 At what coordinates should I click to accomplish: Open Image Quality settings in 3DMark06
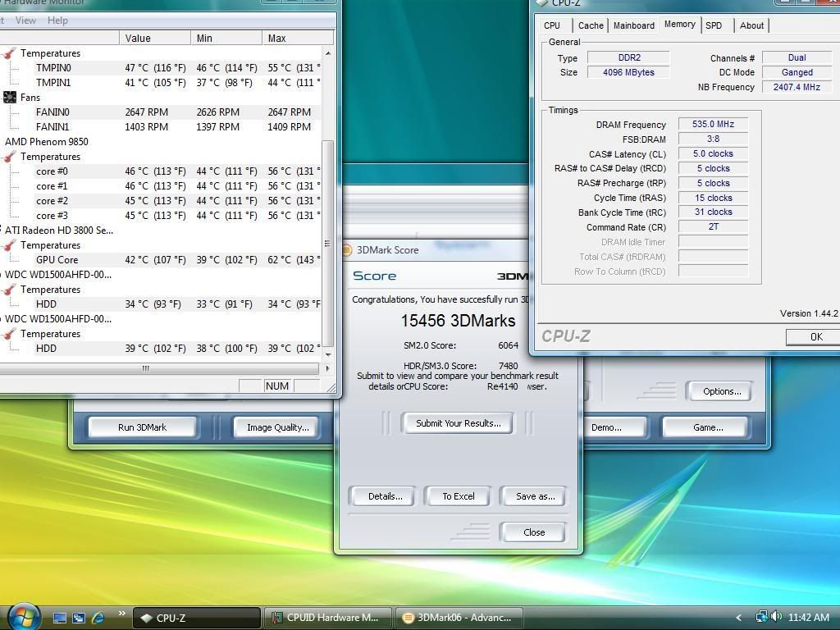coord(277,427)
